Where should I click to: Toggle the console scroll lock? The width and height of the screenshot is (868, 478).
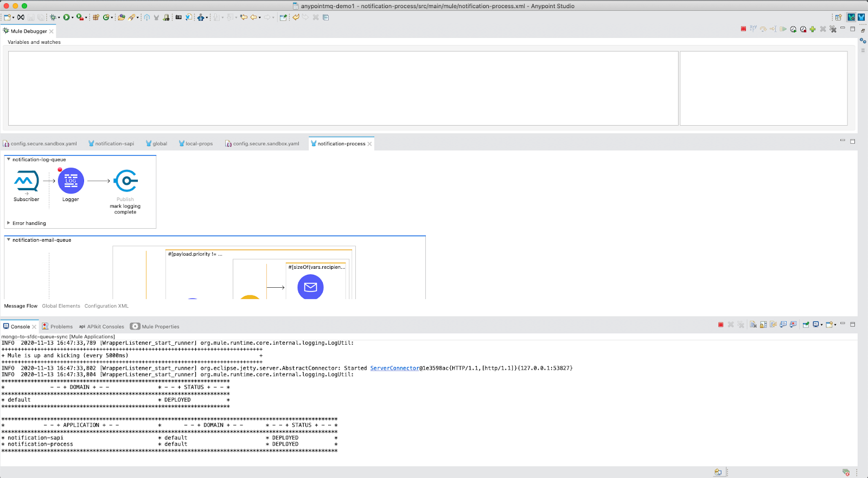pos(763,325)
